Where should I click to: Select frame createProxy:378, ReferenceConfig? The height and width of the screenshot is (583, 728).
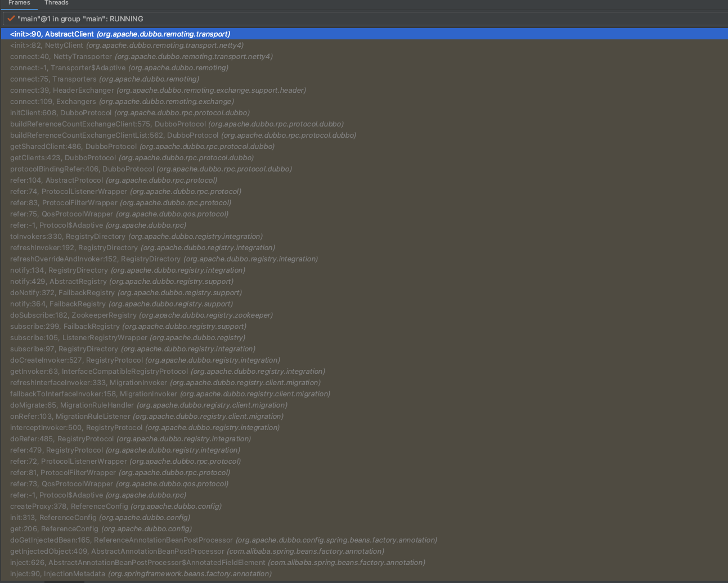coord(364,506)
